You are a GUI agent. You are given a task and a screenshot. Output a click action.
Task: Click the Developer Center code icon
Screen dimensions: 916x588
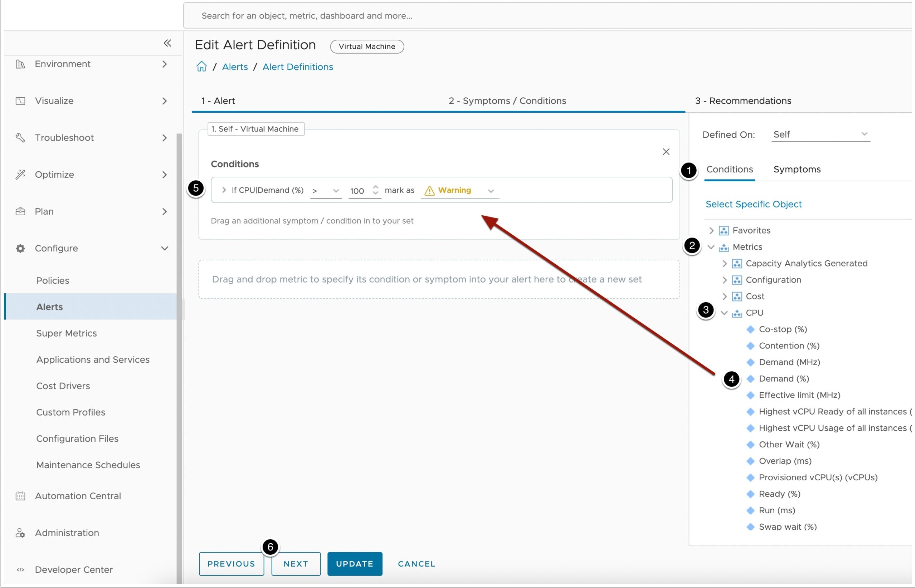point(20,570)
